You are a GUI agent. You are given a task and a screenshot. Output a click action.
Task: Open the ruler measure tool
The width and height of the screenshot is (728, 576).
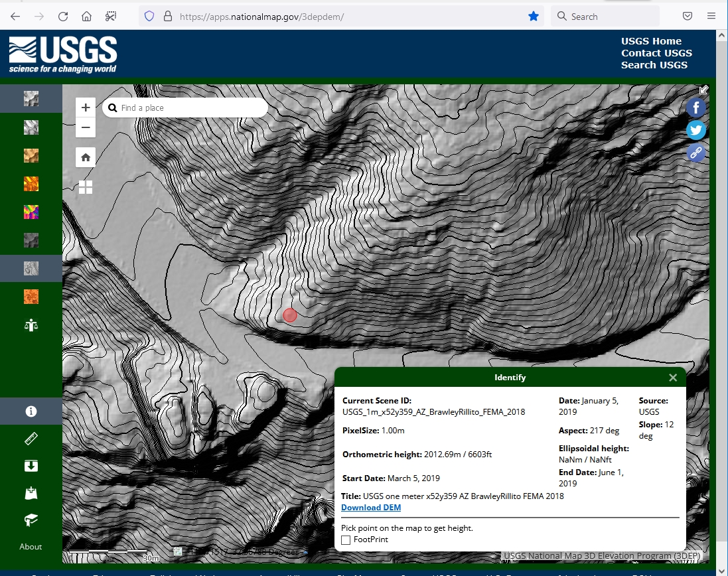pos(31,439)
